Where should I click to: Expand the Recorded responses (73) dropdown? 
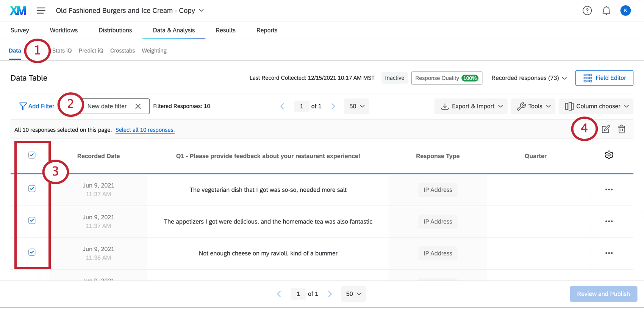coord(529,78)
